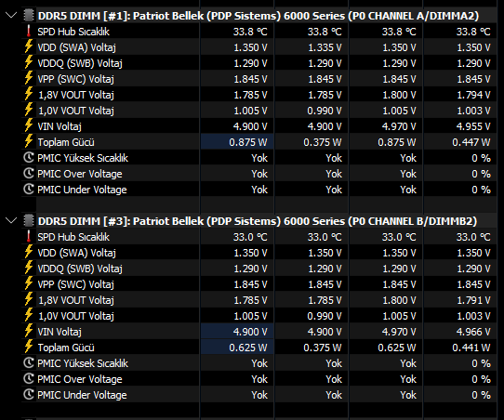
Task: Select SPD Hub Sıcaklık label under DIMM #1
Action: [x=73, y=32]
